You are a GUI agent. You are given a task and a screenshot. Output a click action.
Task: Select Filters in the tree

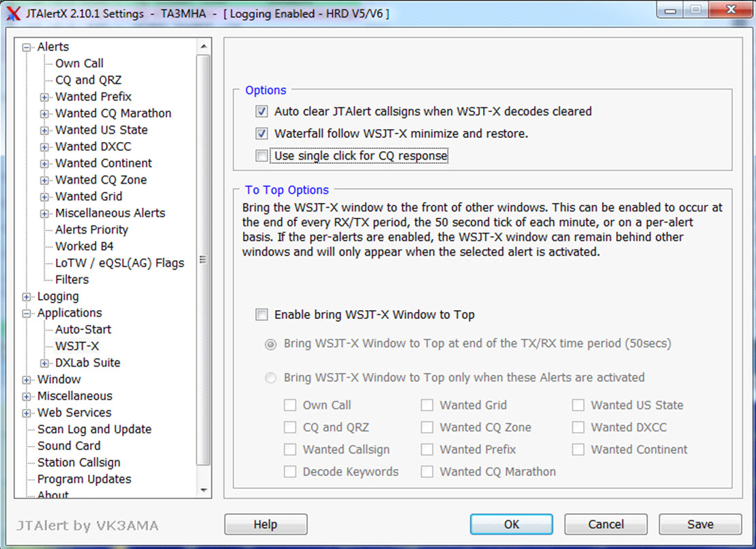click(x=72, y=279)
